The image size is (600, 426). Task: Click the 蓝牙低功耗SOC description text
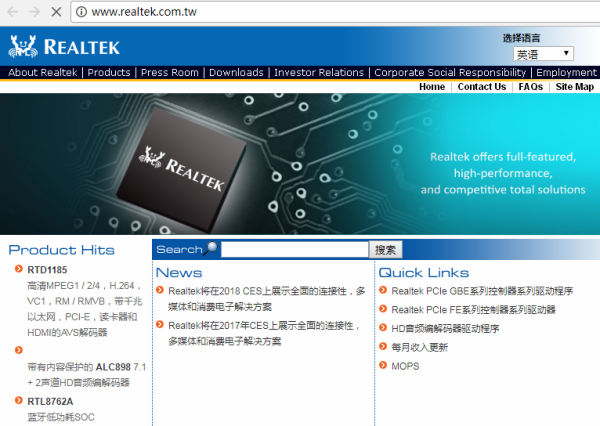(61, 417)
